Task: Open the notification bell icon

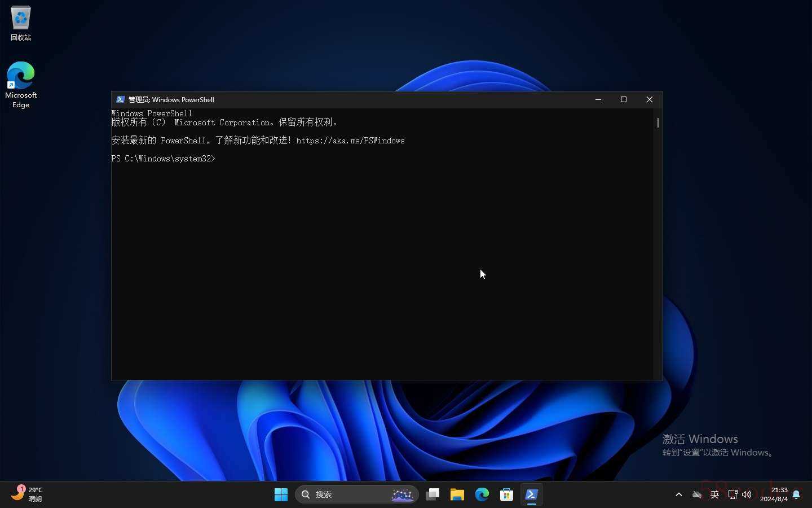Action: (796, 494)
